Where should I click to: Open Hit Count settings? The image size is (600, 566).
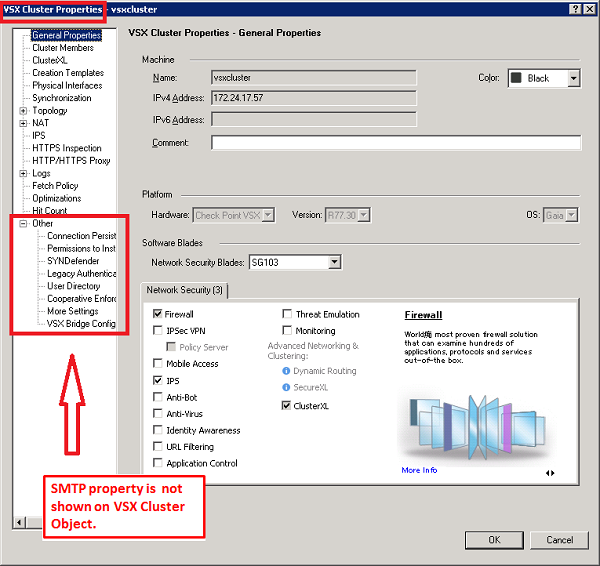pos(49,210)
